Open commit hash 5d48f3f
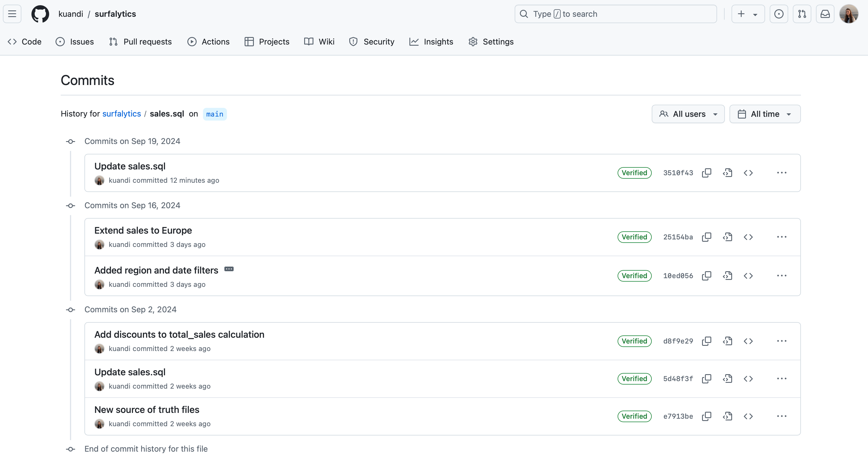 (678, 379)
